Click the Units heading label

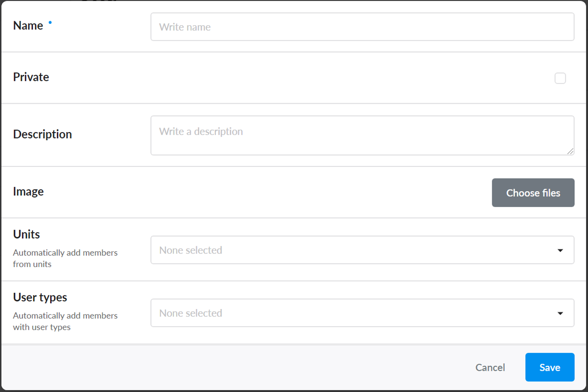pos(27,235)
